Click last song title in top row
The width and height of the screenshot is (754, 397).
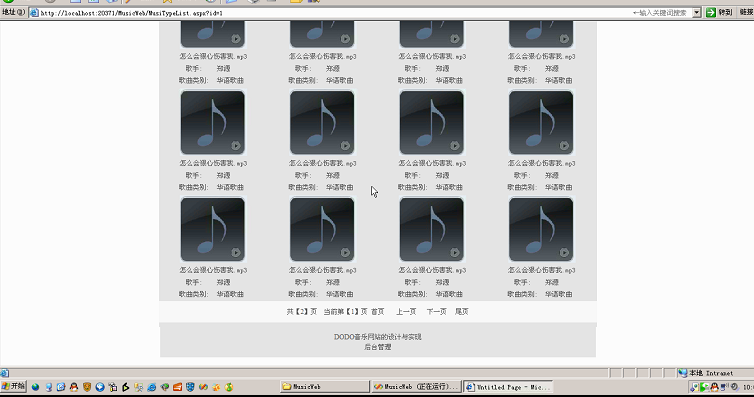[x=541, y=56]
